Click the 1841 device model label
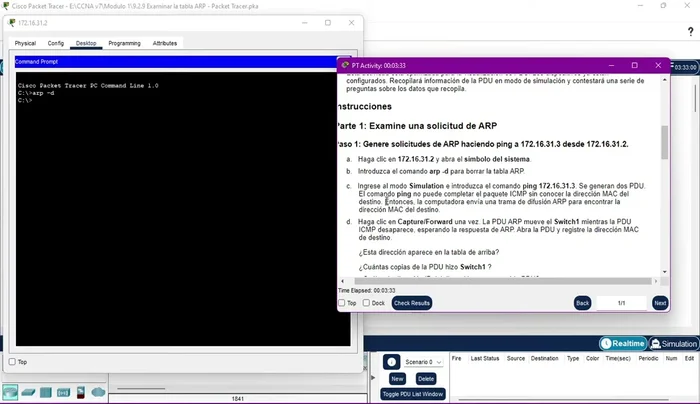This screenshot has height=404, width=700. pos(238,399)
